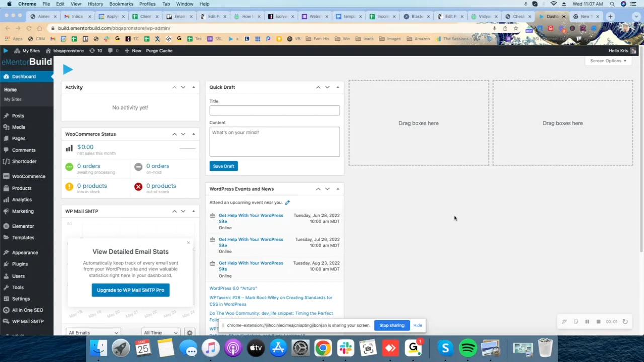The image size is (644, 362).
Task: Expand the Screen Options dropdown
Action: coord(608,61)
